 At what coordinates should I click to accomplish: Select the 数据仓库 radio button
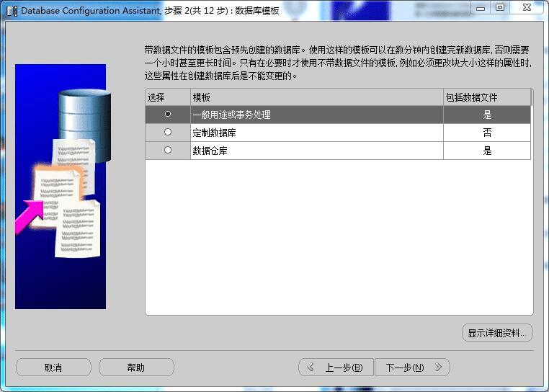click(168, 151)
